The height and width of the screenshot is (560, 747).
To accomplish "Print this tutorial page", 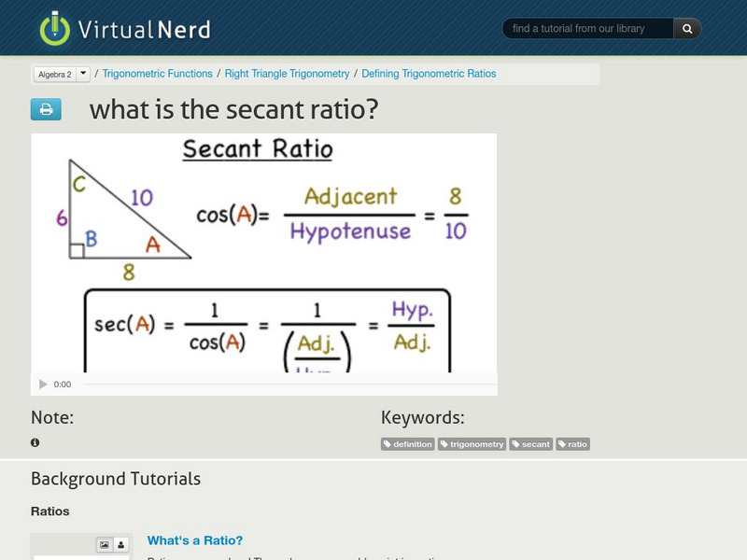I will (x=46, y=109).
